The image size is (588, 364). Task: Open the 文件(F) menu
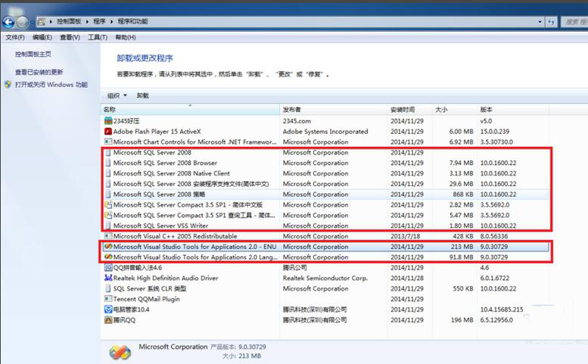(x=15, y=37)
